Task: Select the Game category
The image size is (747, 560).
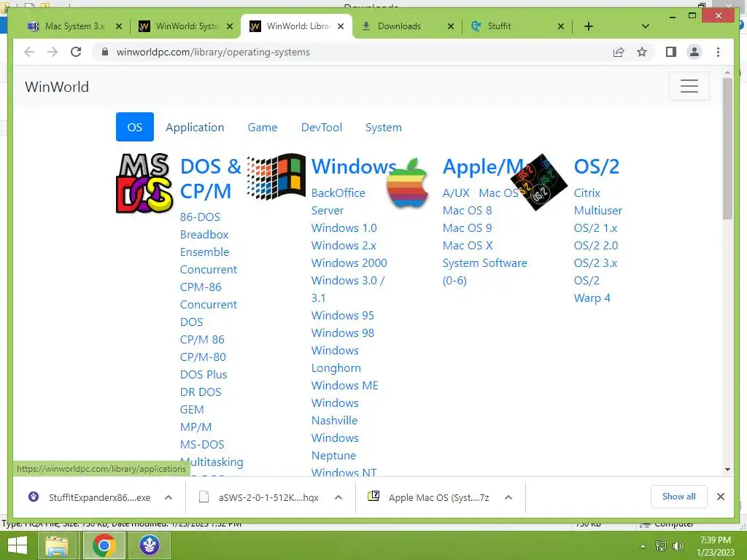Action: click(x=263, y=127)
